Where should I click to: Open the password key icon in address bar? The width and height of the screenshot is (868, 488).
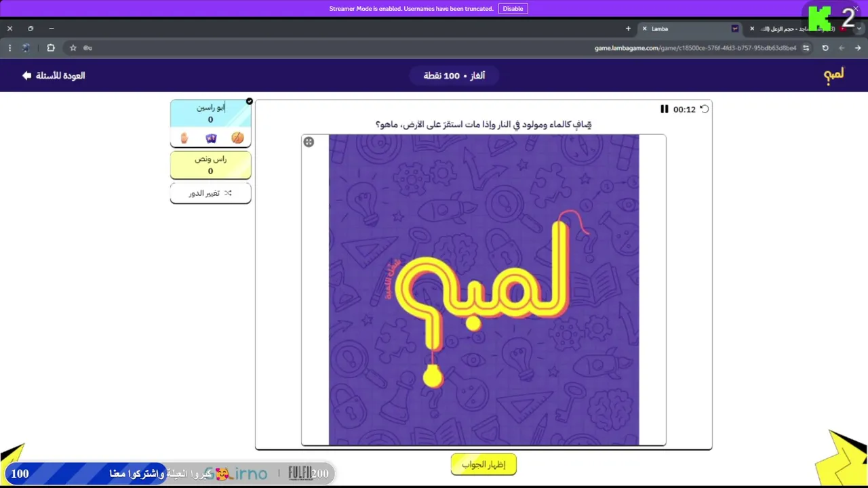coord(87,48)
